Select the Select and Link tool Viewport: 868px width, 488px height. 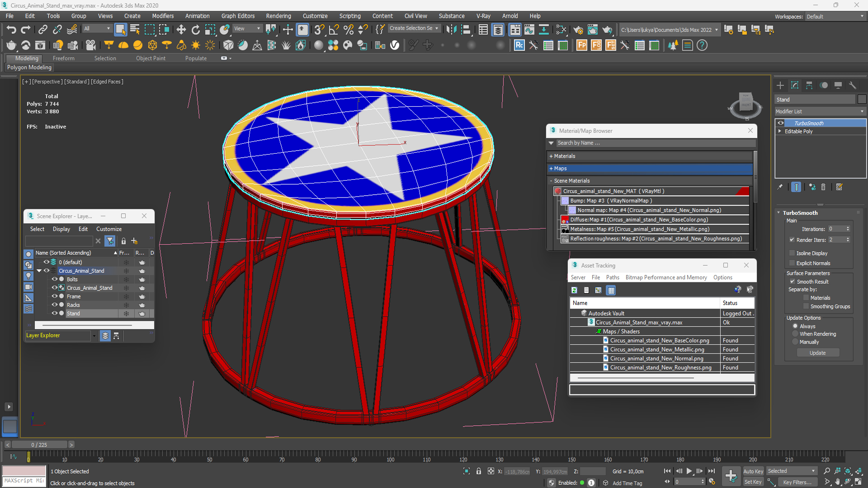(42, 30)
